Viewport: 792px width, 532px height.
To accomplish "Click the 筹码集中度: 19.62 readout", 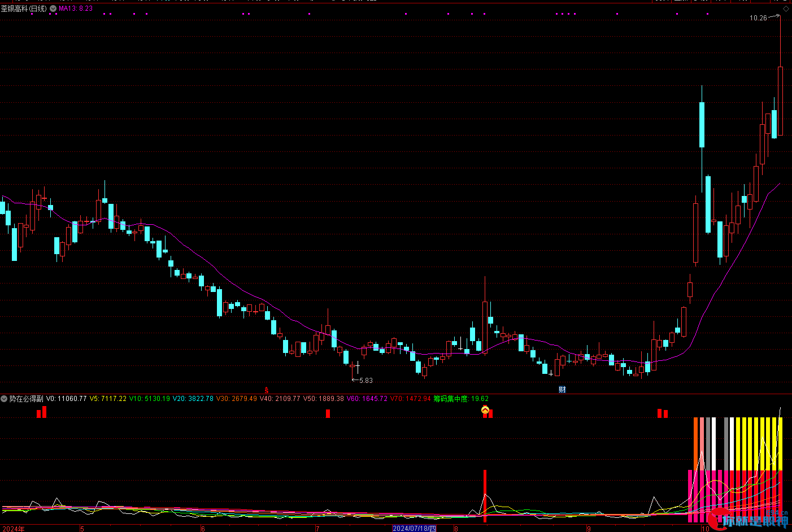I will click(461, 399).
